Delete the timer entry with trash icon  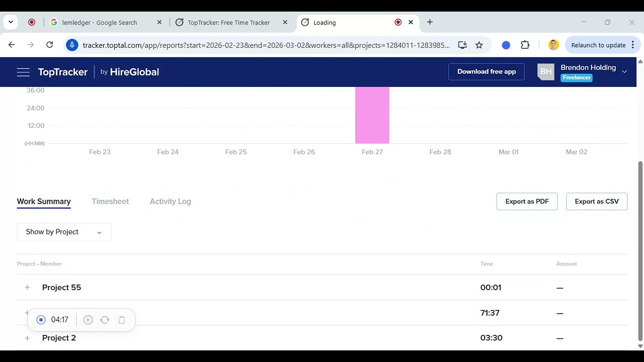[121, 320]
